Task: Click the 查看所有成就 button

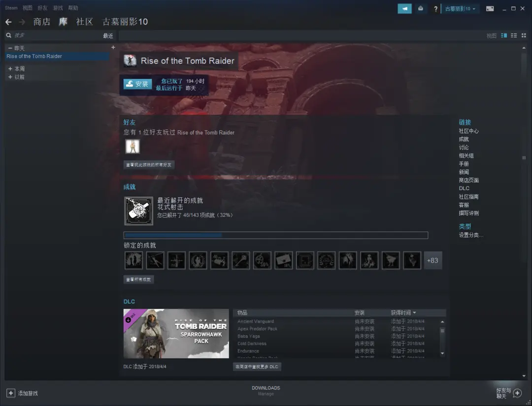Action: click(138, 280)
